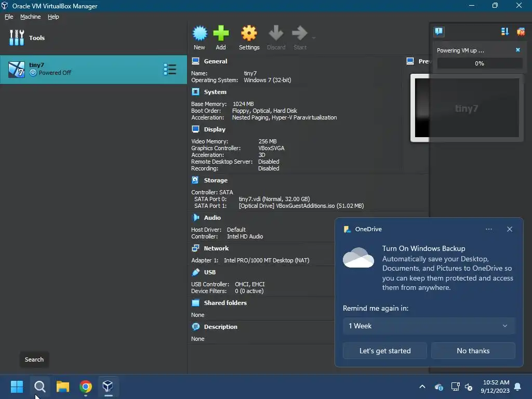Open the taskbar clock and date
Viewport: 532px width, 399px height.
pos(495,387)
